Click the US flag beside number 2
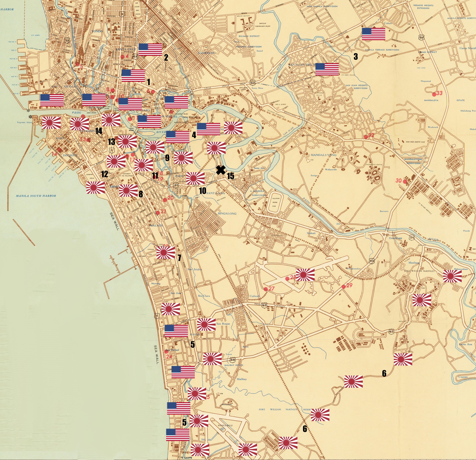This screenshot has width=476, height=460. click(x=150, y=50)
